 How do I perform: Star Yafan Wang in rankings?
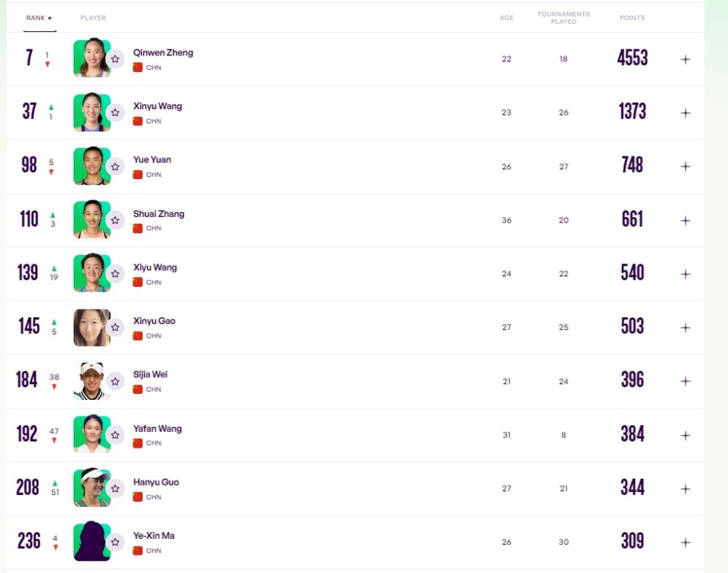point(115,435)
